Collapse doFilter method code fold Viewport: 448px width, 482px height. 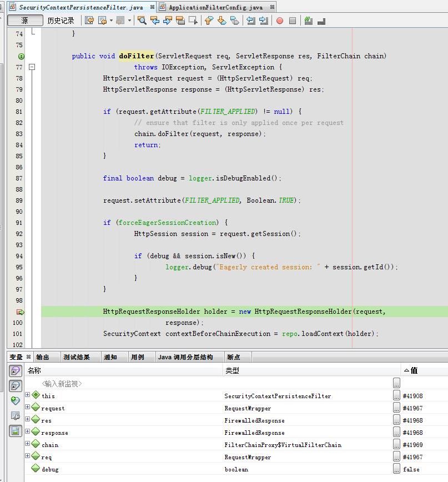coord(32,67)
